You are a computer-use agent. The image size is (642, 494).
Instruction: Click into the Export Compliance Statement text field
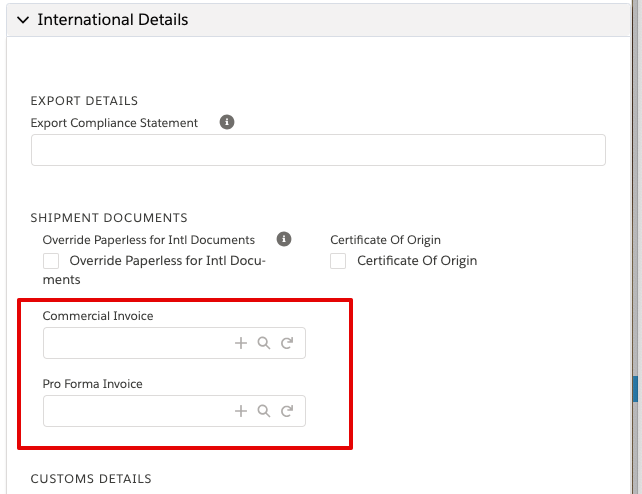click(x=318, y=150)
